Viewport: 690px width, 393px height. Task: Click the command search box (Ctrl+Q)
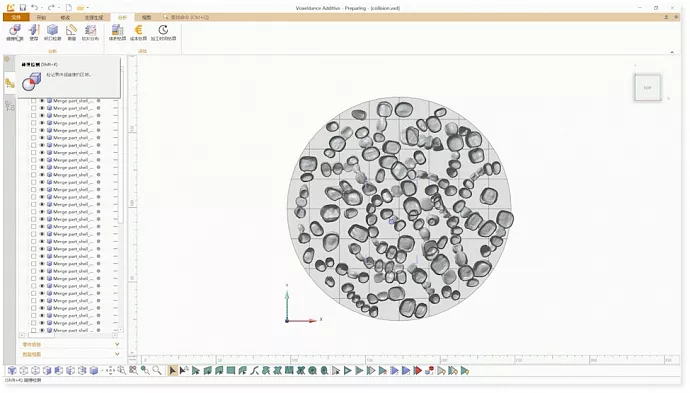(186, 17)
